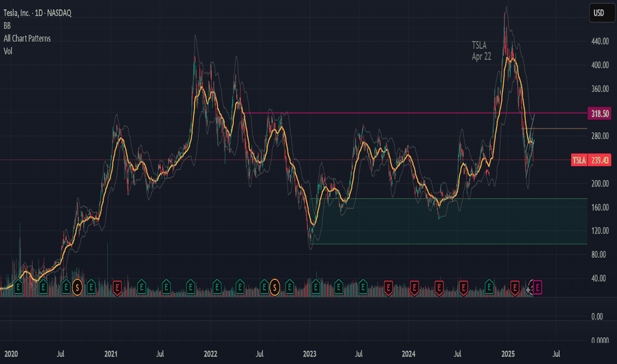
Task: Select the Vol indicator legend
Action: coord(8,51)
